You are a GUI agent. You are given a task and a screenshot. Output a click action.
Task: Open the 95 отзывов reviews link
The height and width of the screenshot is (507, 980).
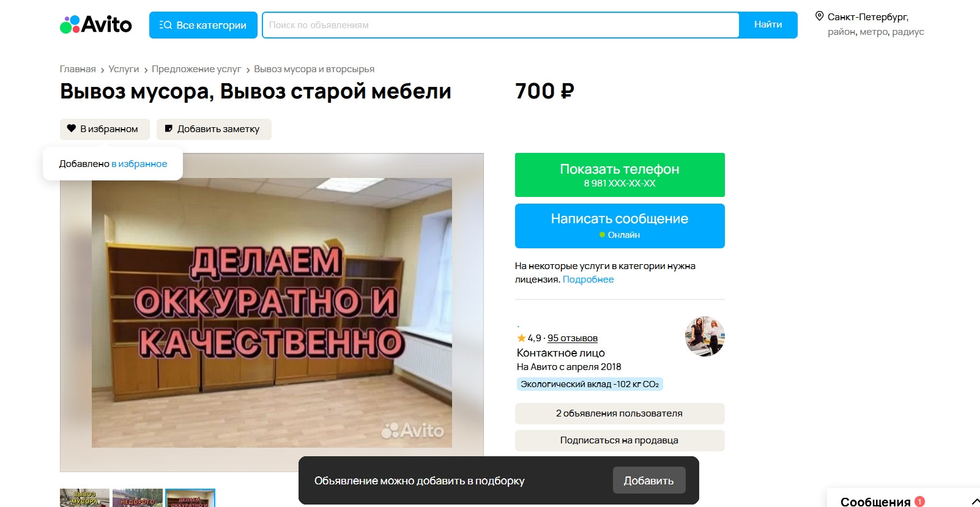(x=572, y=338)
